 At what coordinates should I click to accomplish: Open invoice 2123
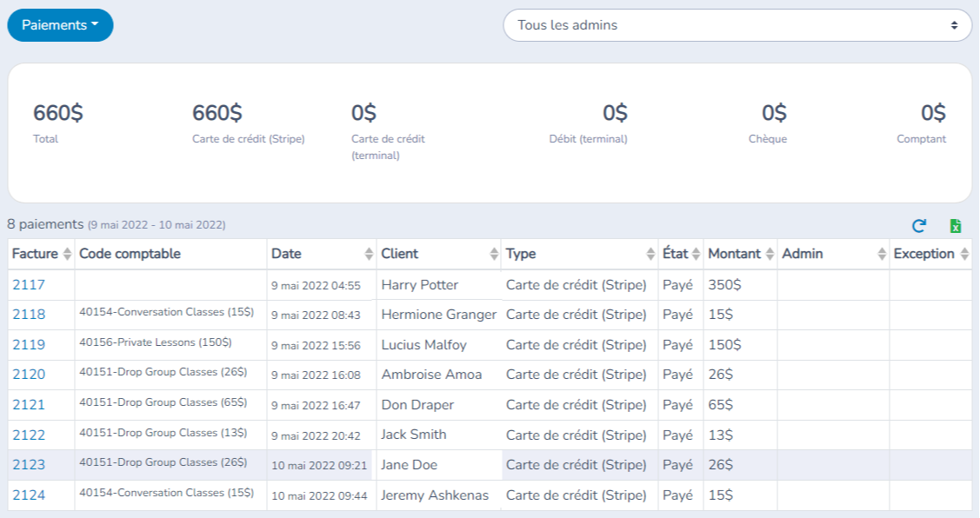(x=29, y=465)
